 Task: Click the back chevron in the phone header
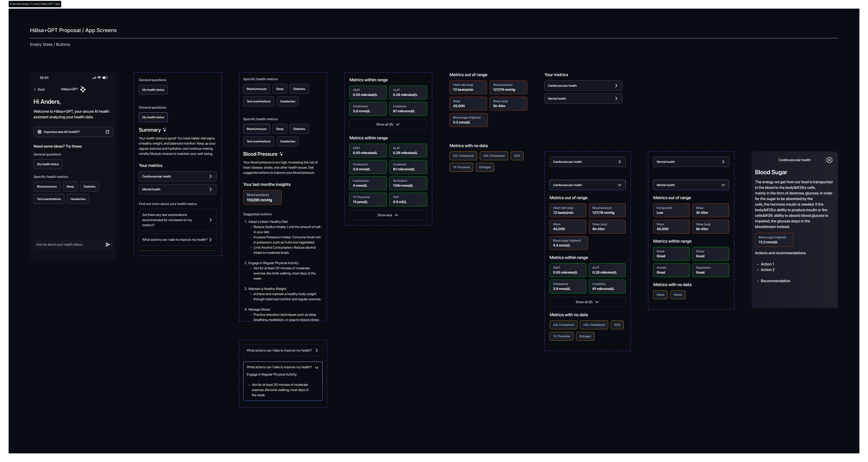[35, 89]
